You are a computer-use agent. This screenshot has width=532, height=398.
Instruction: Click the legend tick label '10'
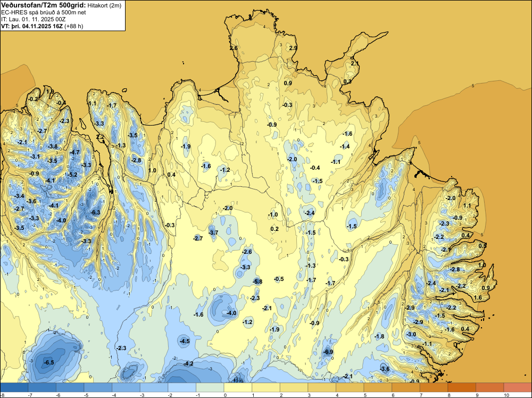tap(506, 395)
